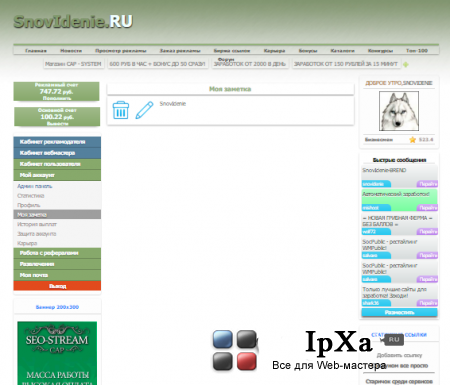
Task: Open Статистика in sidebar
Action: pos(31,196)
